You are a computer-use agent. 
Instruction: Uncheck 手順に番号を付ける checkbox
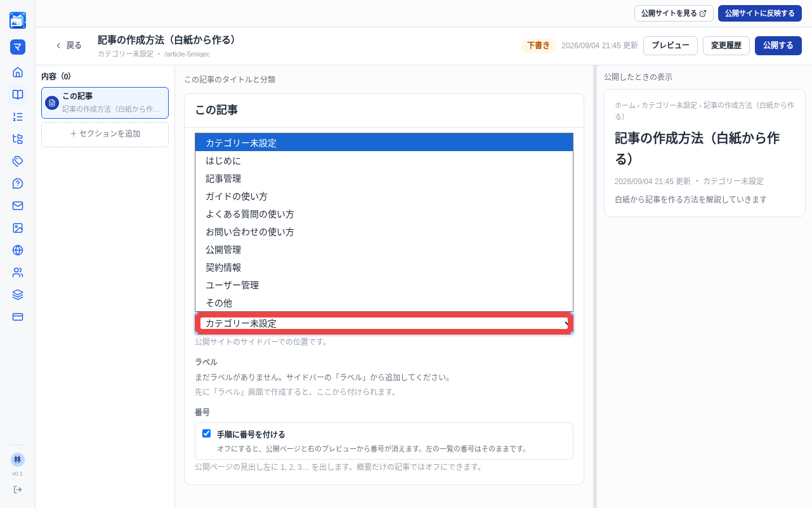click(206, 433)
